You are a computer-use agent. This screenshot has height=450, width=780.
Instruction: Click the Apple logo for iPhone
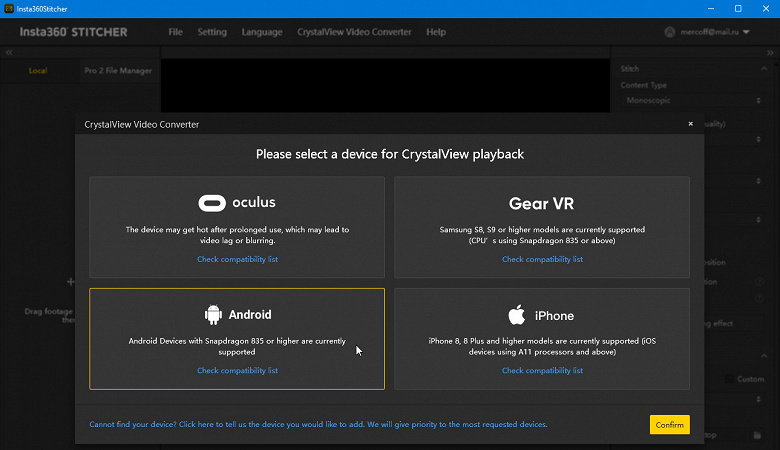click(x=516, y=315)
